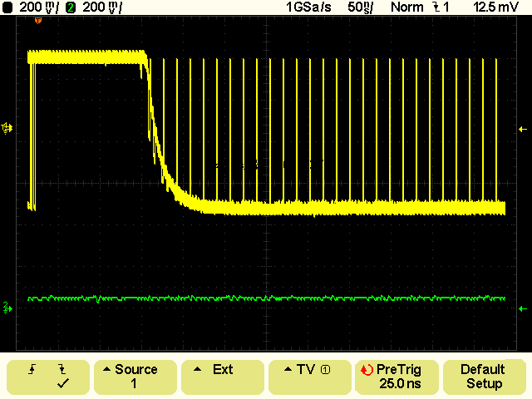Screen dimensions: 532x399
Task: Click the channel 1 ground level marker
Action: point(7,128)
